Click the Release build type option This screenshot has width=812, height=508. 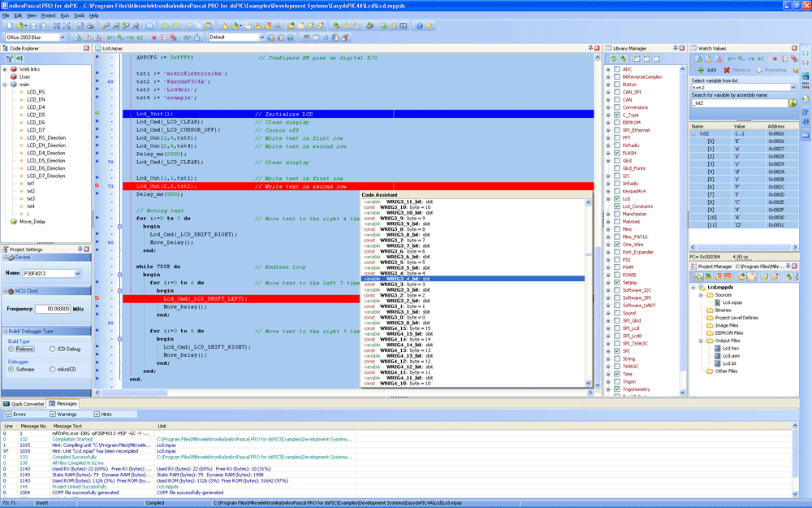point(21,349)
